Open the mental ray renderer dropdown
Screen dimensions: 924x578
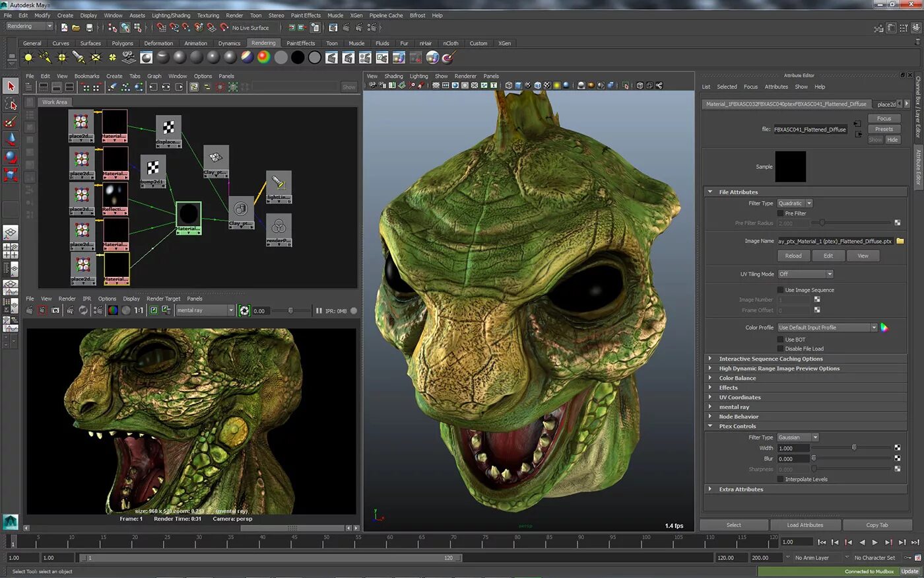pyautogui.click(x=205, y=310)
